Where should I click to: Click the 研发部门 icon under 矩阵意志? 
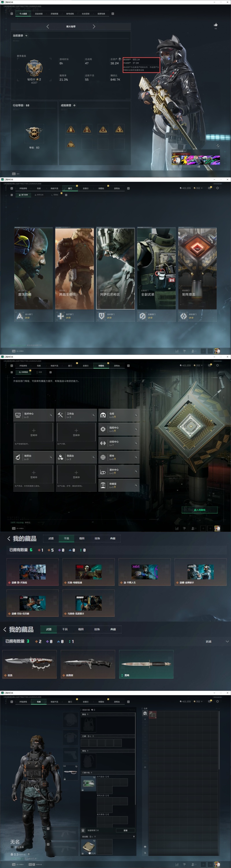[183, 316]
